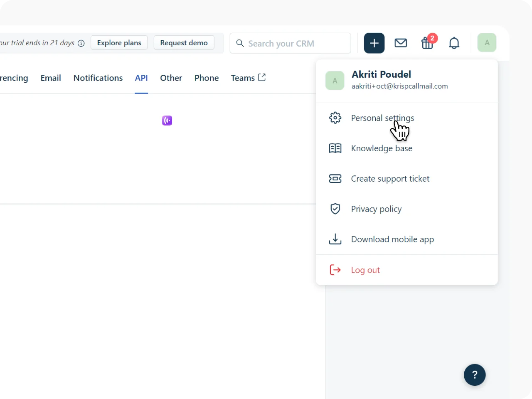
Task: Click the trial ends in 21 days text
Action: point(37,43)
